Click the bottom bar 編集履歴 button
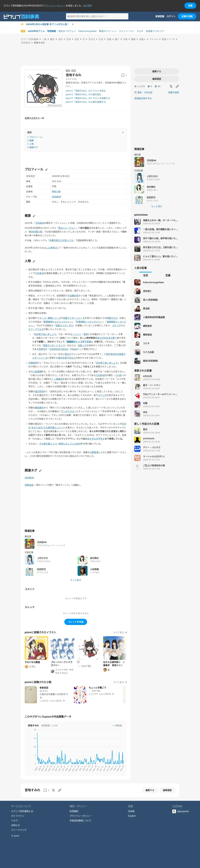 click(167, 790)
